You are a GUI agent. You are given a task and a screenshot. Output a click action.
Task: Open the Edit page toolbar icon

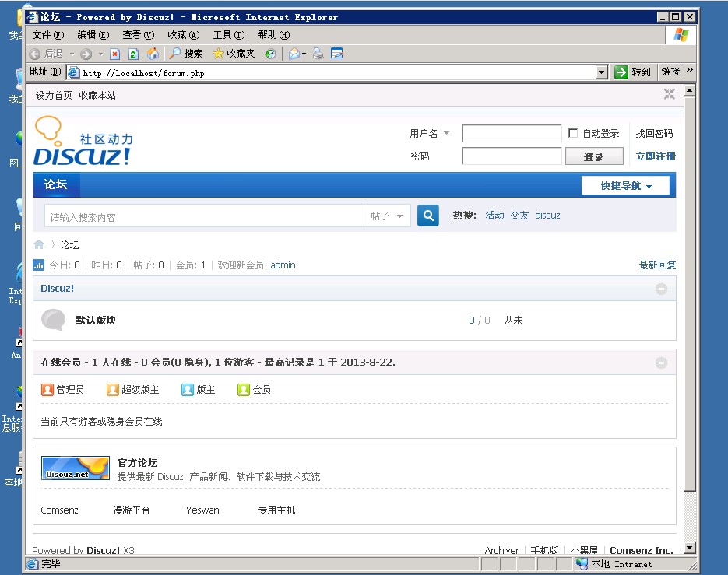[x=337, y=54]
